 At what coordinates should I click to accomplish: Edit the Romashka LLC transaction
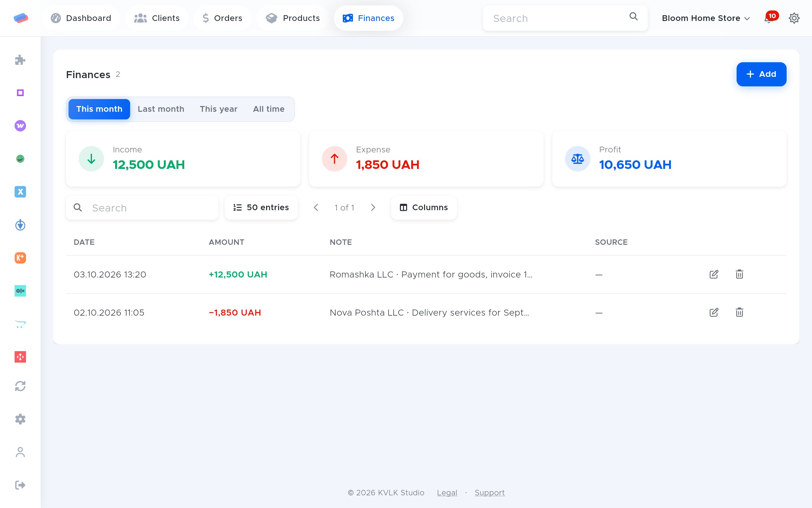coord(714,275)
